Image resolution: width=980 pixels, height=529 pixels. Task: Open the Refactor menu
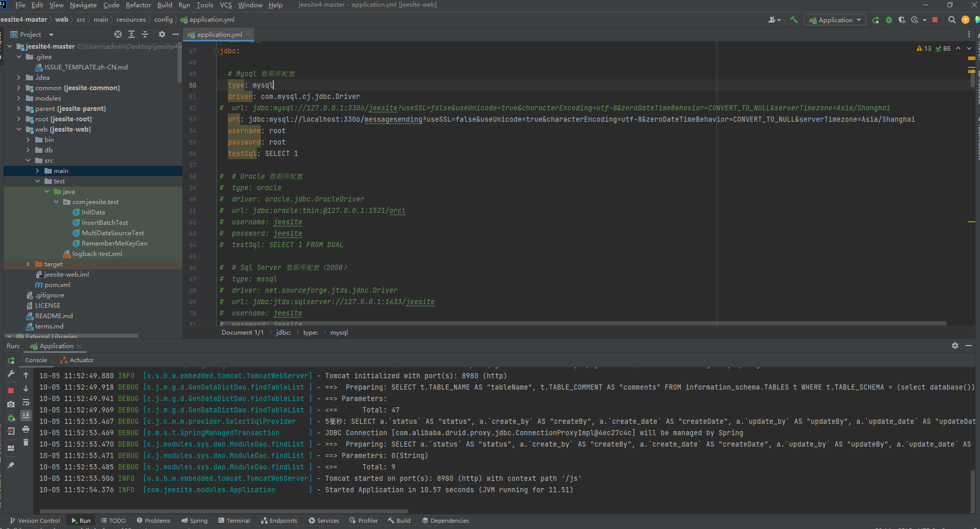[x=138, y=5]
